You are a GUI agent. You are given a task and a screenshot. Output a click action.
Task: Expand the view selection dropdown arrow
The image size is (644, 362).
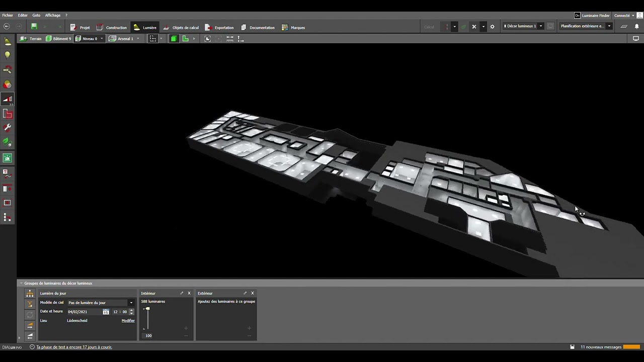coord(161,39)
